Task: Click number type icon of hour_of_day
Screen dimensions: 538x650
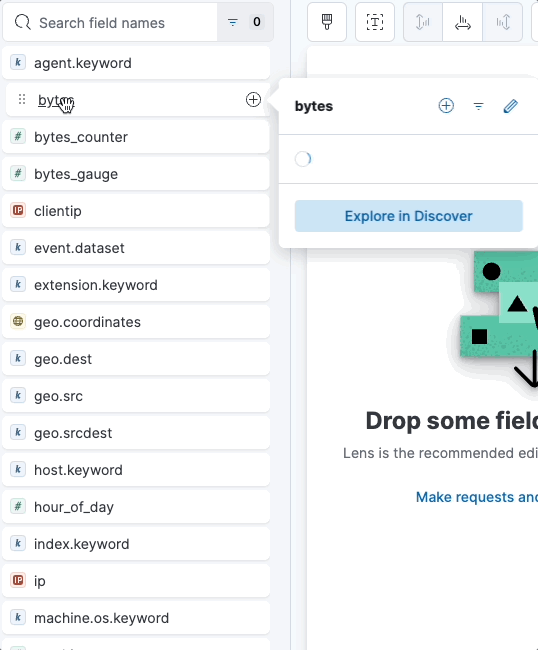Action: (x=18, y=506)
